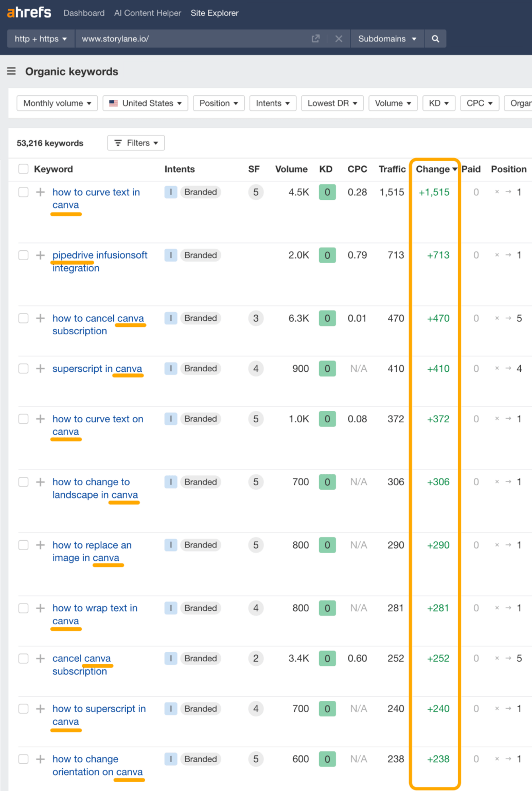The image size is (532, 791).
Task: Expand the Monthly volume filter
Action: [x=57, y=103]
